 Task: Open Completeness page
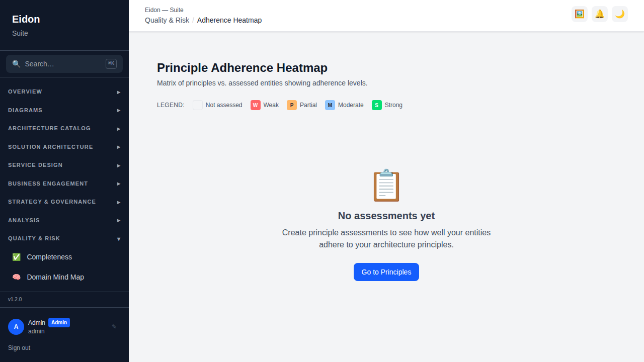(x=64, y=257)
